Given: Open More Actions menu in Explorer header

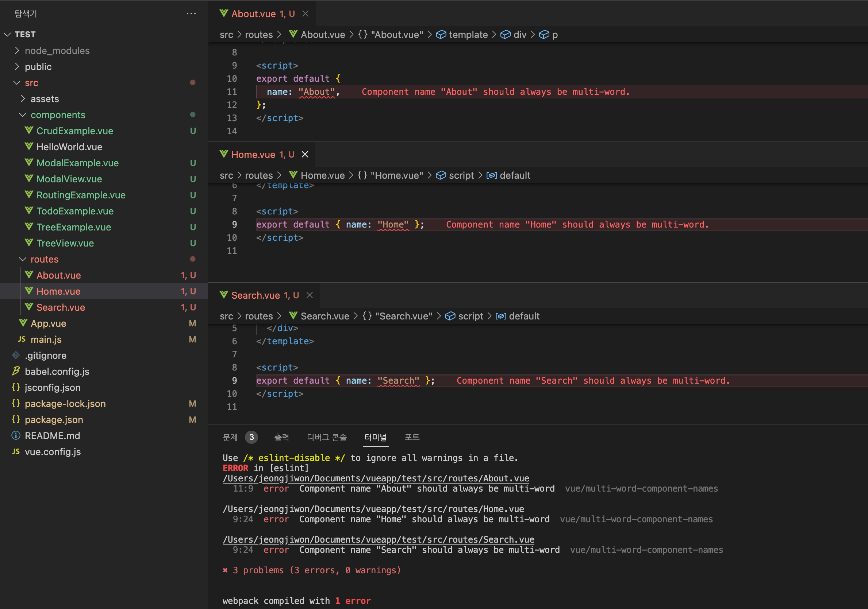Looking at the screenshot, I should (192, 13).
